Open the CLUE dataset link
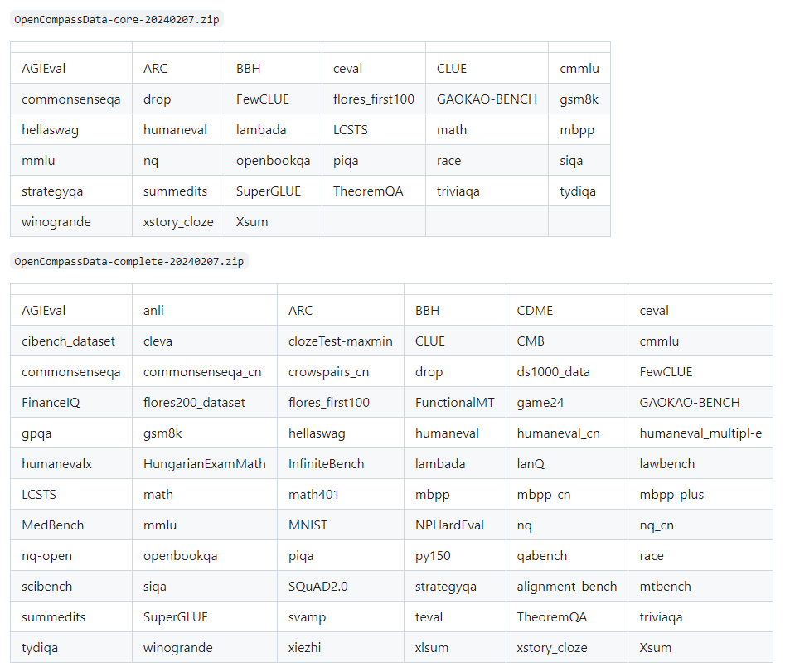Screen dimensions: 790x672 click(x=451, y=68)
